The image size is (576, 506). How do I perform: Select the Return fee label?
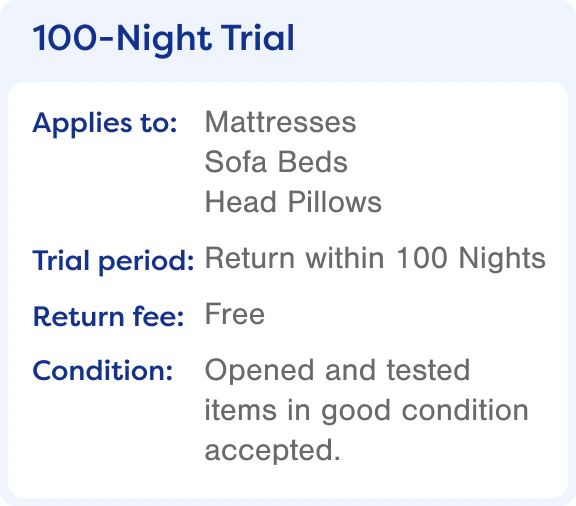pos(108,316)
